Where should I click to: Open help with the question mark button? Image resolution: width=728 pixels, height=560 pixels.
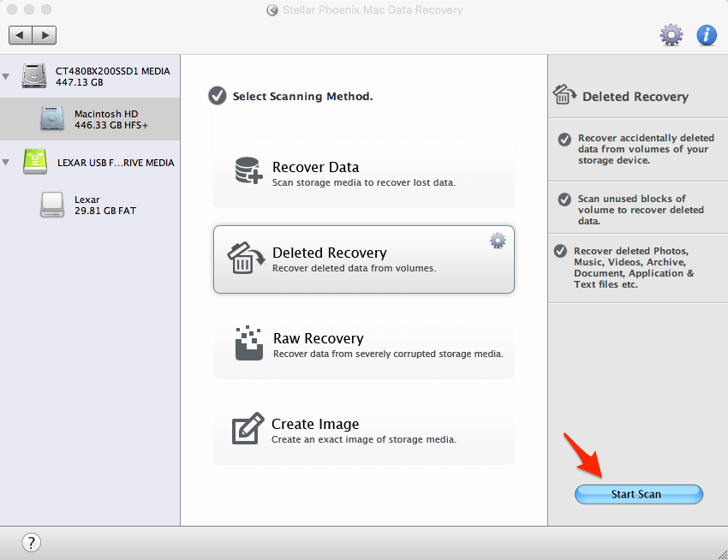click(x=31, y=542)
